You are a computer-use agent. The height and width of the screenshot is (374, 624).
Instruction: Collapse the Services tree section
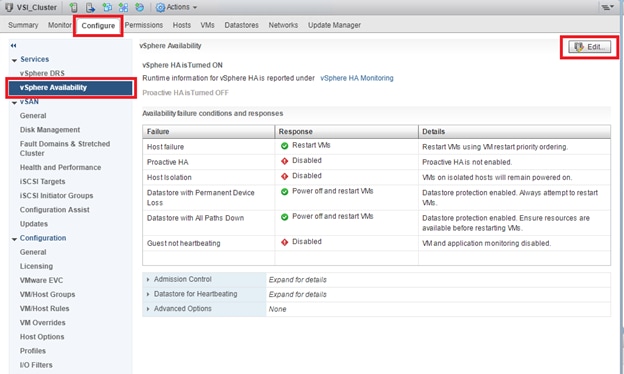(x=14, y=60)
